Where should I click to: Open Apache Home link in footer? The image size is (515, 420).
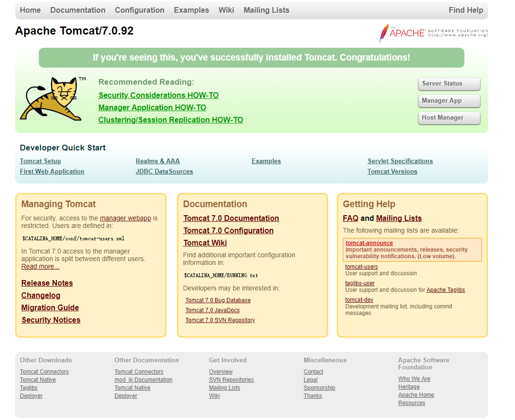click(416, 395)
